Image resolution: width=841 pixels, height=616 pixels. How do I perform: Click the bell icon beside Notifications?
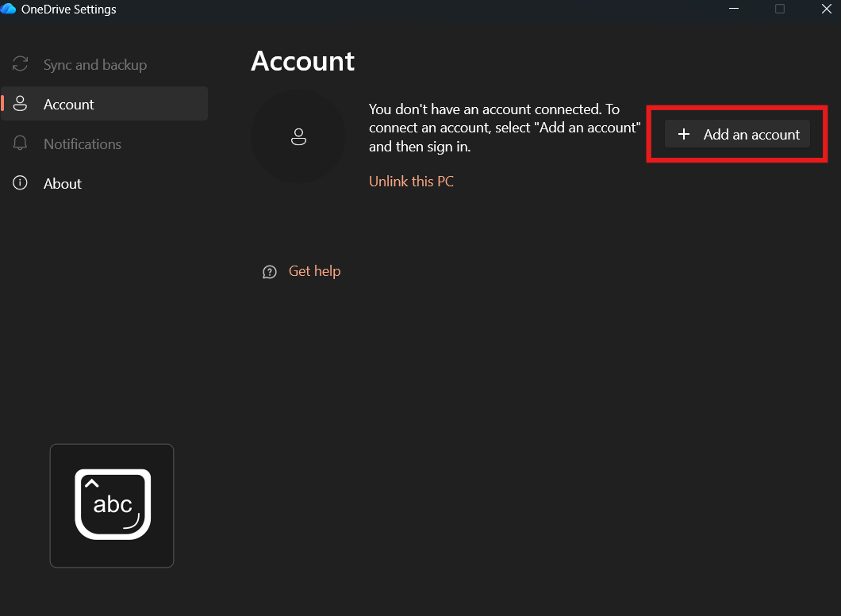[x=21, y=143]
